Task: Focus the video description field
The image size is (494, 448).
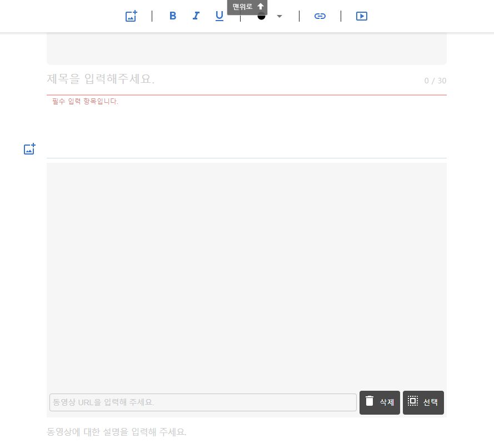Action: point(247,432)
